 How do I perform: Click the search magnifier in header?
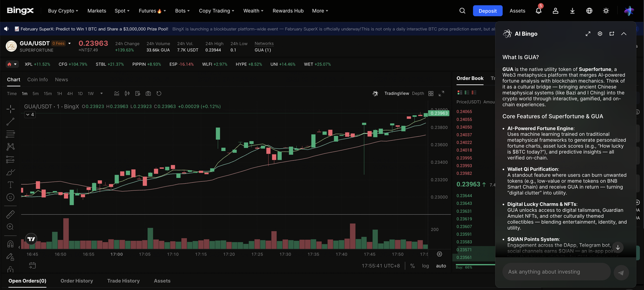pos(462,11)
